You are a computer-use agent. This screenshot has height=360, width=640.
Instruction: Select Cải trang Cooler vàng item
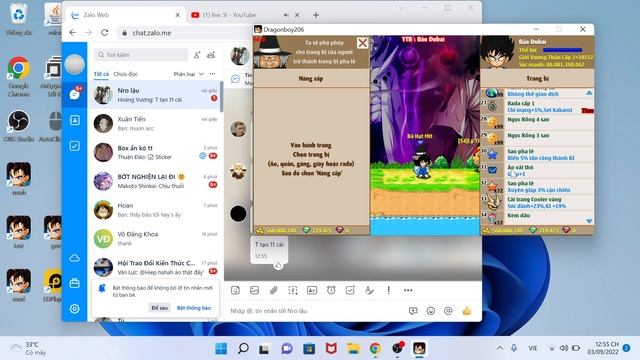[537, 202]
